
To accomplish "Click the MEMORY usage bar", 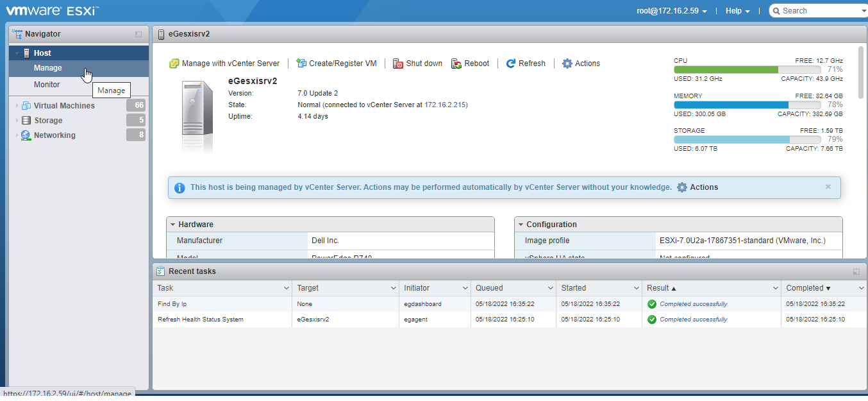I will point(747,105).
